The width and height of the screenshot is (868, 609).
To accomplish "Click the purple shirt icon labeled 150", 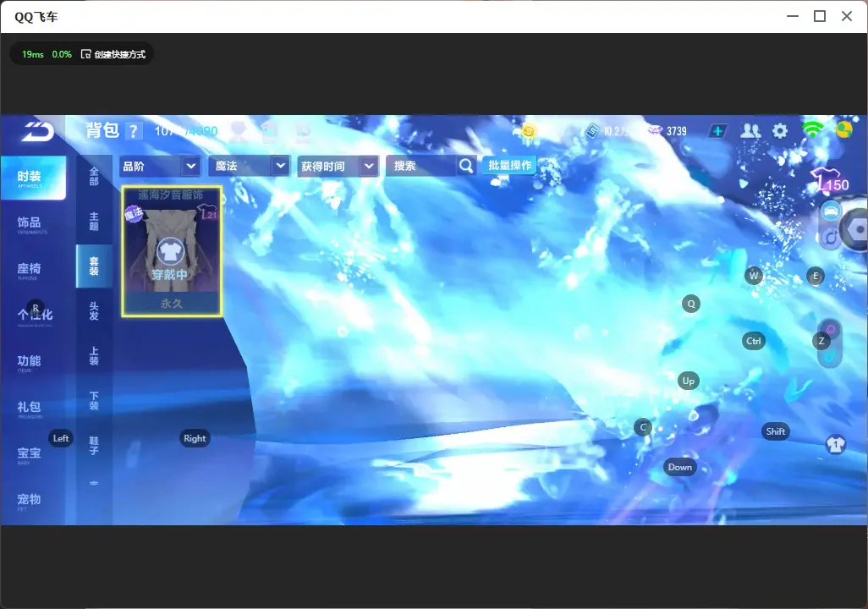I will coord(829,180).
